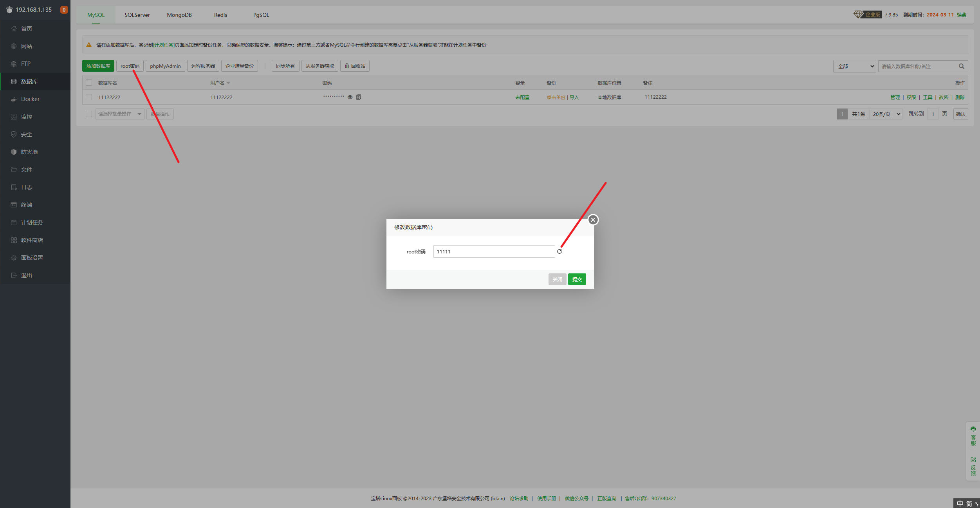This screenshot has width=980, height=508.
Task: Open the 全部 filter dropdown
Action: (854, 66)
